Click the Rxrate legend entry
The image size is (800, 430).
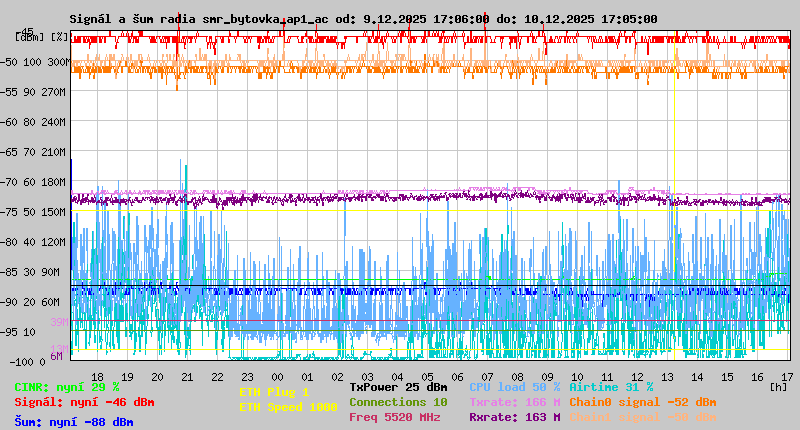(514, 417)
